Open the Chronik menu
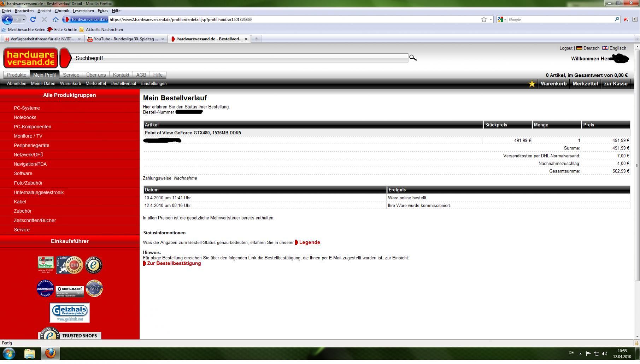This screenshot has height=364, width=640. 62,11
